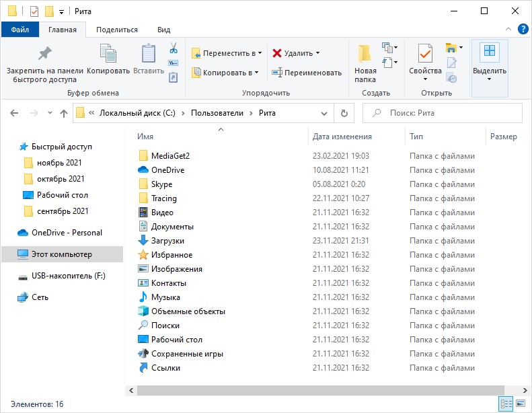
Task: Open the 'Вид' ribbon tab
Action: coord(163,30)
